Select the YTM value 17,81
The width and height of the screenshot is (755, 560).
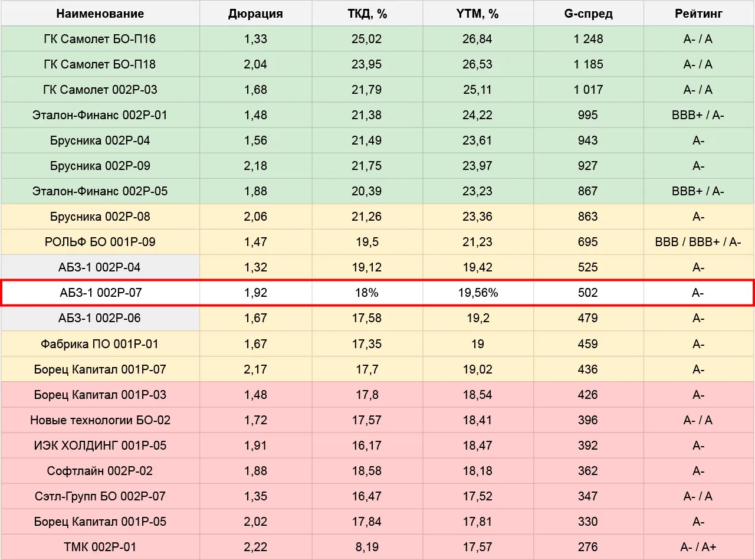tap(478, 522)
